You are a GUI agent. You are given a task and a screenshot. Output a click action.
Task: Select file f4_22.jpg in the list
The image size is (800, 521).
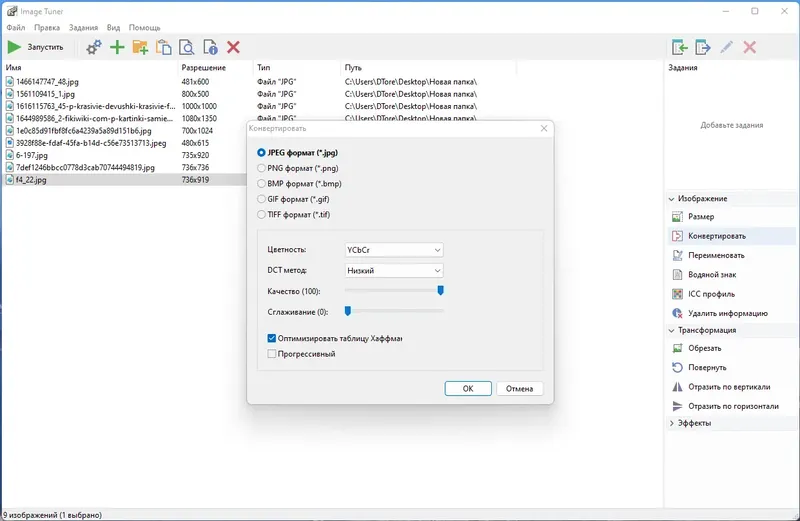click(x=31, y=180)
